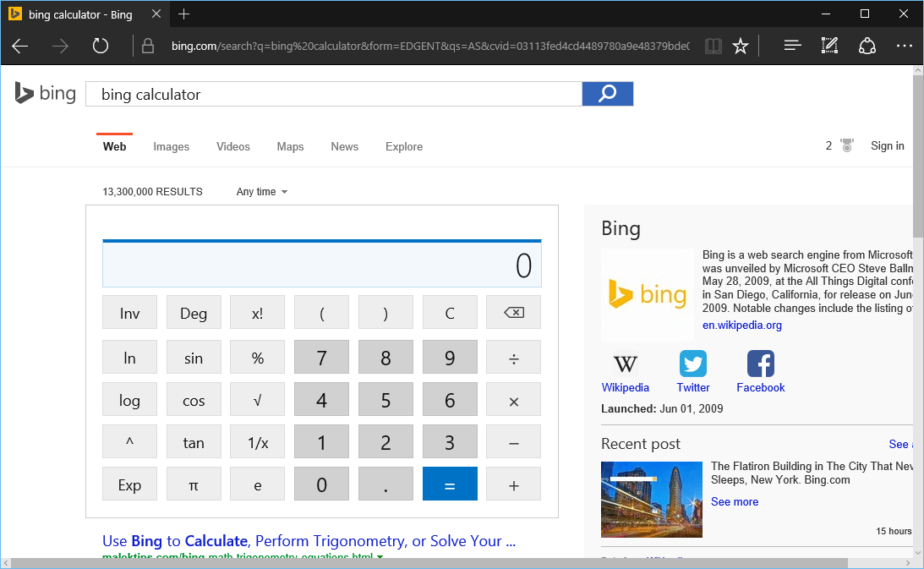
Task: Open the Hub three-lines icon
Action: (793, 46)
